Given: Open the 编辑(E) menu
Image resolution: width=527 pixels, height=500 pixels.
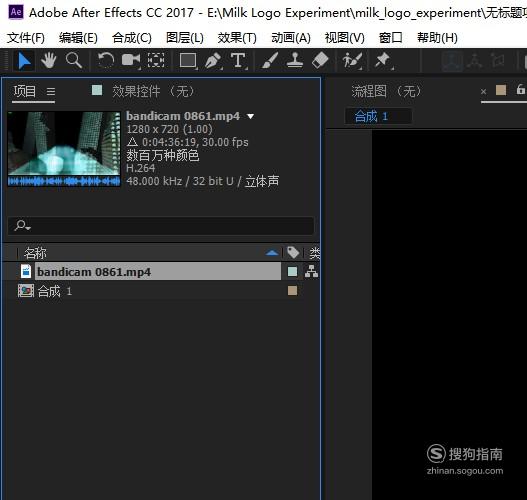Looking at the screenshot, I should [78, 38].
